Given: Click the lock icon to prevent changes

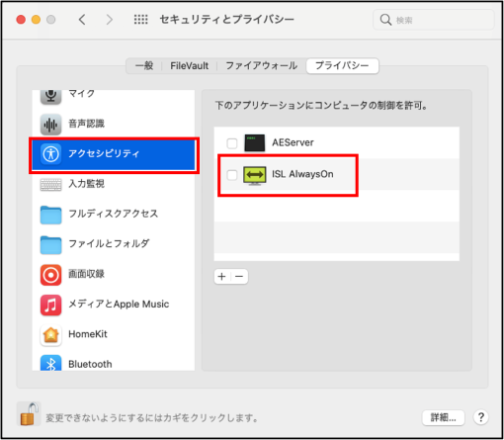Looking at the screenshot, I should click(29, 414).
